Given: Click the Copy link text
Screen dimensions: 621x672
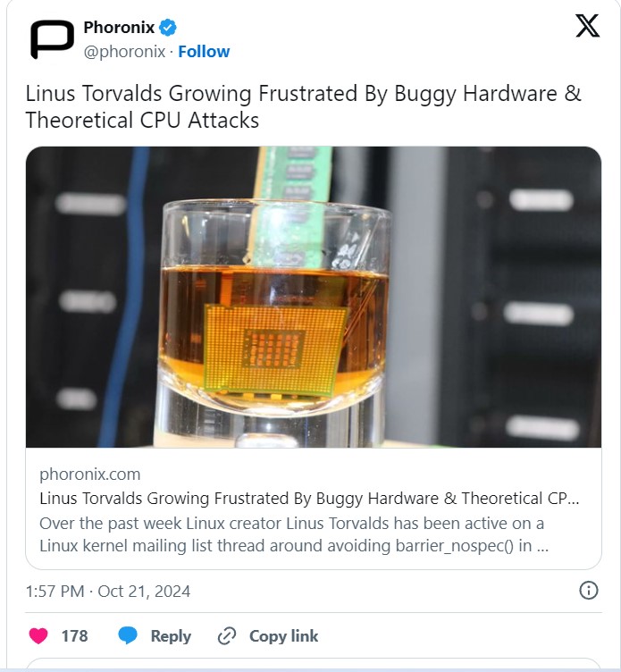Looking at the screenshot, I should pos(284,636).
